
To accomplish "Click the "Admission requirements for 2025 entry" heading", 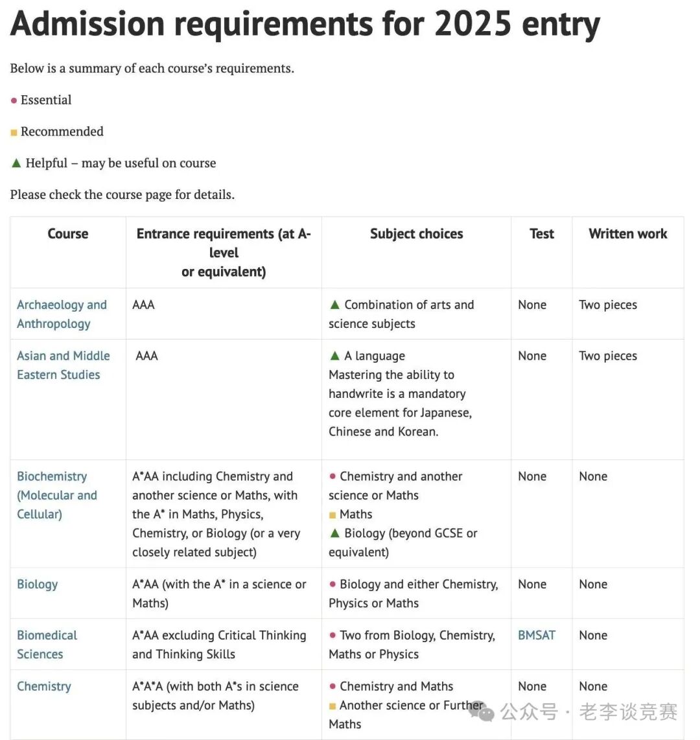I will (305, 25).
